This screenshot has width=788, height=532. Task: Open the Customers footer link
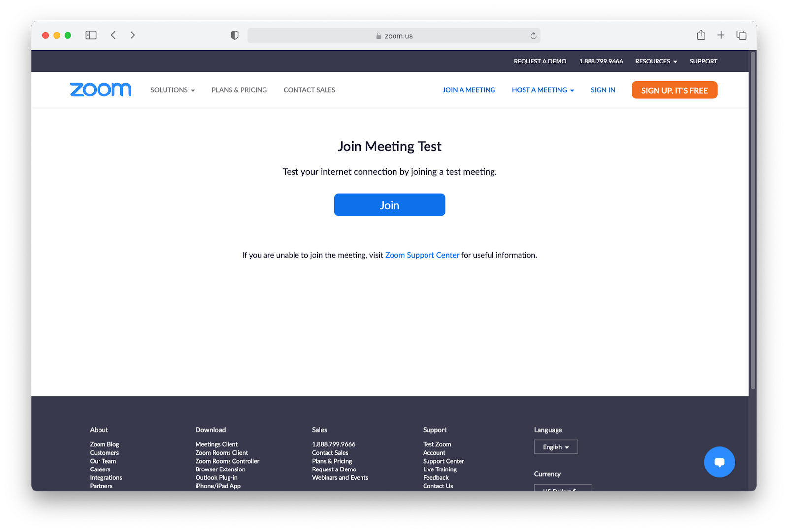104,453
